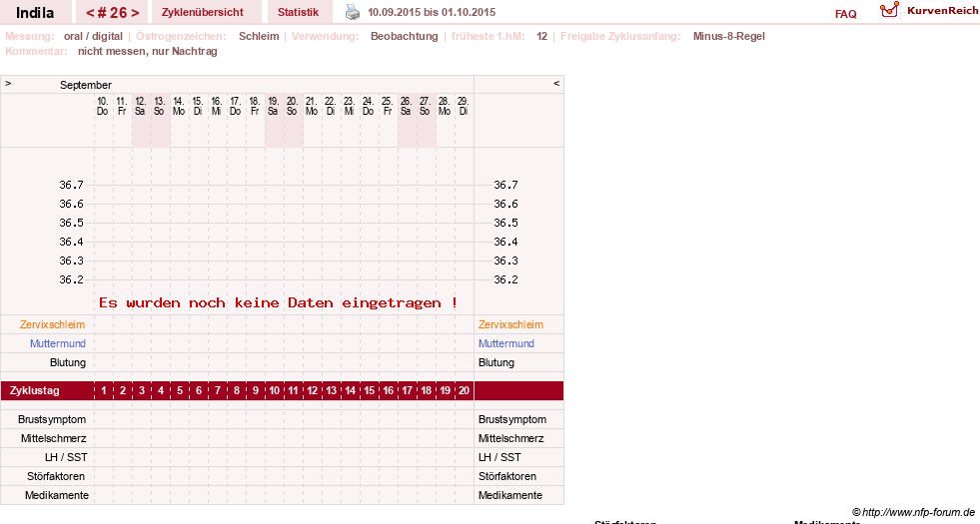Image resolution: width=980 pixels, height=524 pixels.
Task: Select cycle day 20 in the Zyklustag row
Action: [464, 390]
